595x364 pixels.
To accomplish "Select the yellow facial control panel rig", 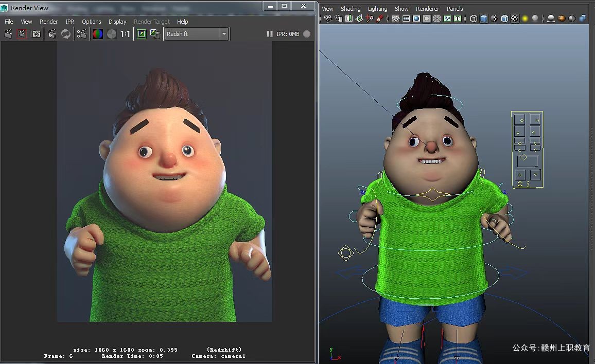I will 527,150.
